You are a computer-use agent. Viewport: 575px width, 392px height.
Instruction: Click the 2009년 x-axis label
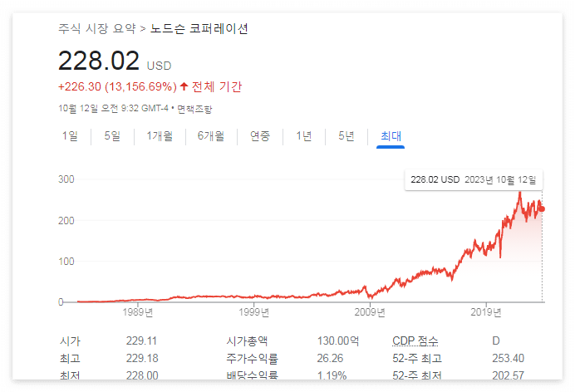point(370,312)
